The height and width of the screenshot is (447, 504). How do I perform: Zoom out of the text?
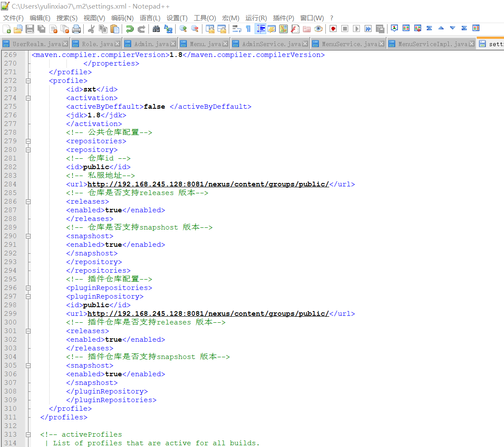(x=195, y=29)
